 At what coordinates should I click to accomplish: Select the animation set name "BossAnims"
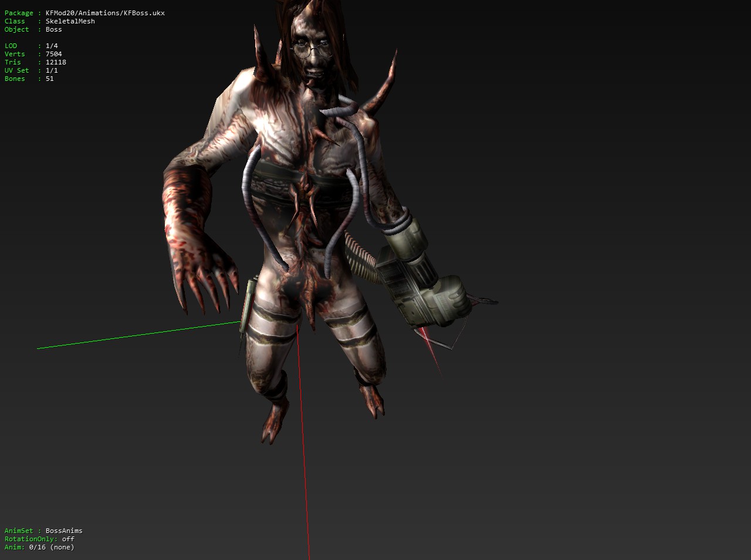pyautogui.click(x=64, y=531)
